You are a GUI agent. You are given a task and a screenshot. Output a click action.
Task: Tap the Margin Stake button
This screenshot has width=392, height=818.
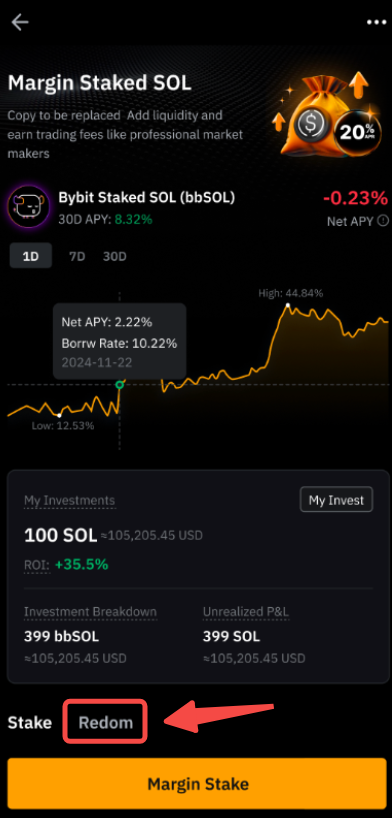pos(197,784)
